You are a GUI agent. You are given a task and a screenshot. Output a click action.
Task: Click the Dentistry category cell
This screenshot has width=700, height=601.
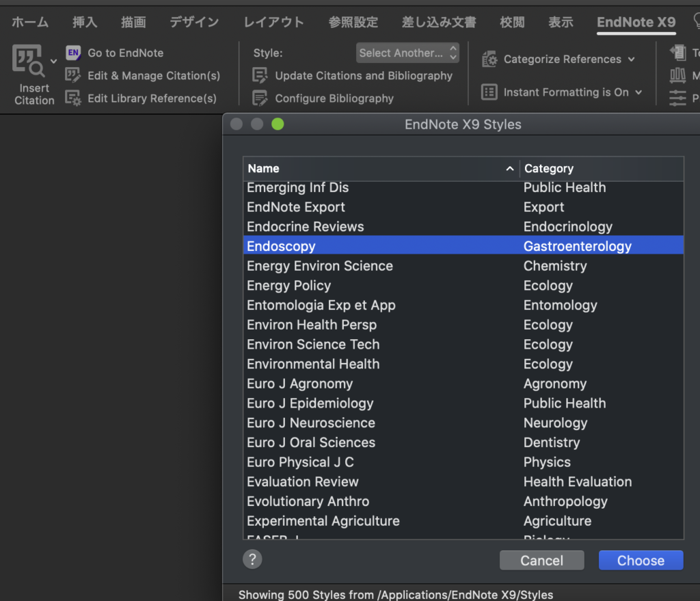(552, 443)
